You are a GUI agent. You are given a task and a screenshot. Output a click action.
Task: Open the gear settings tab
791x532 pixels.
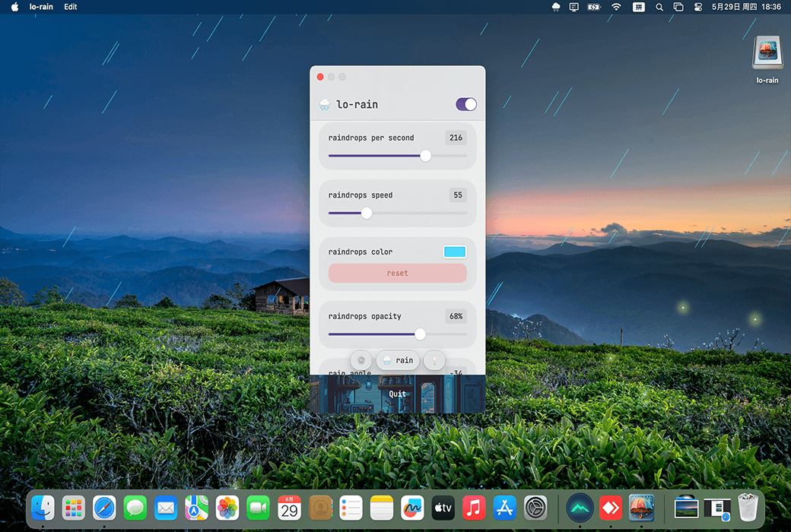361,360
